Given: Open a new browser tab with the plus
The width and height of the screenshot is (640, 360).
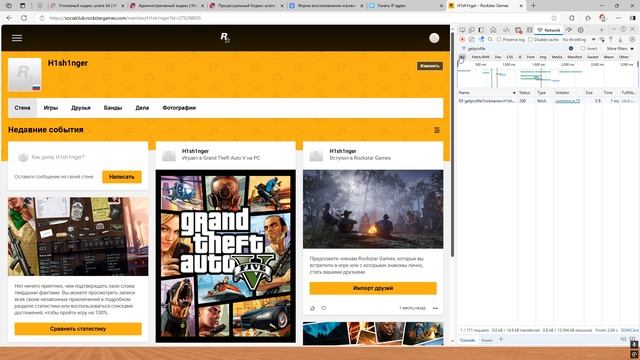Looking at the screenshot, I should click(533, 6).
